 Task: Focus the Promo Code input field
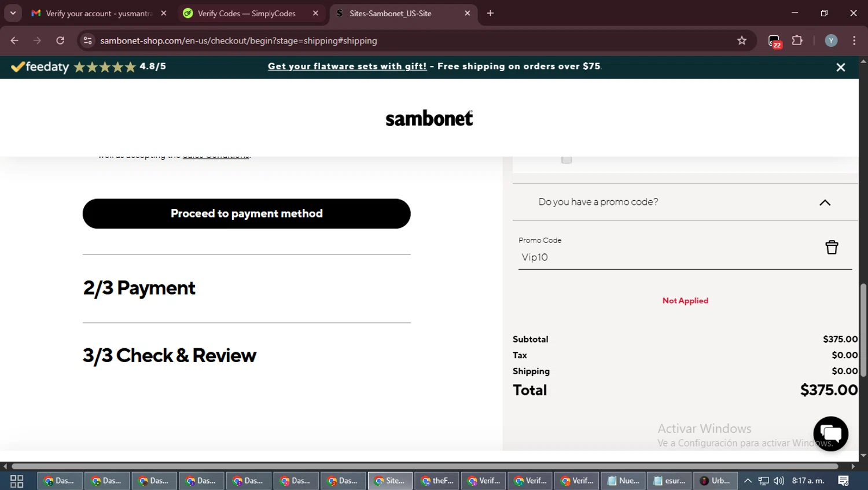(668, 257)
